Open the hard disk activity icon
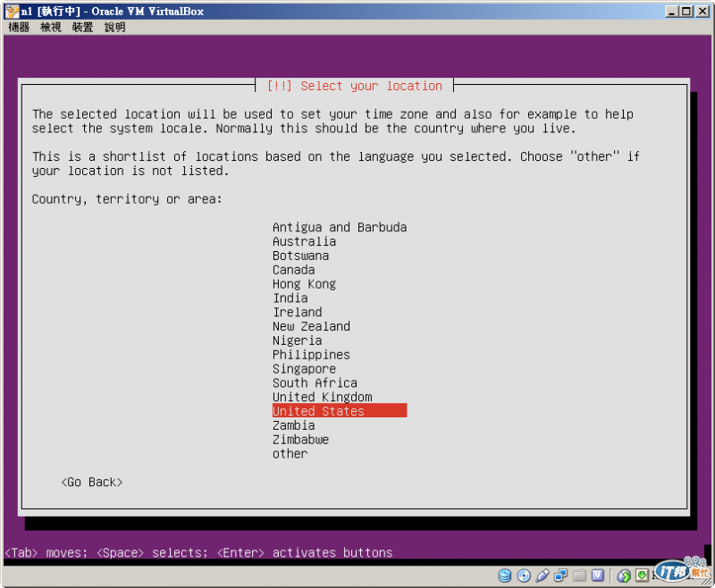This screenshot has width=715, height=588. click(505, 575)
